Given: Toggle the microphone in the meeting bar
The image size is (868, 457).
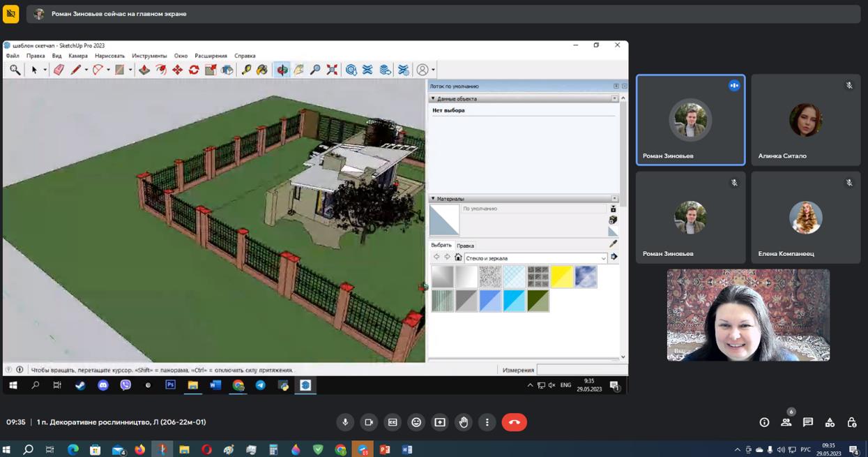Looking at the screenshot, I should [345, 422].
